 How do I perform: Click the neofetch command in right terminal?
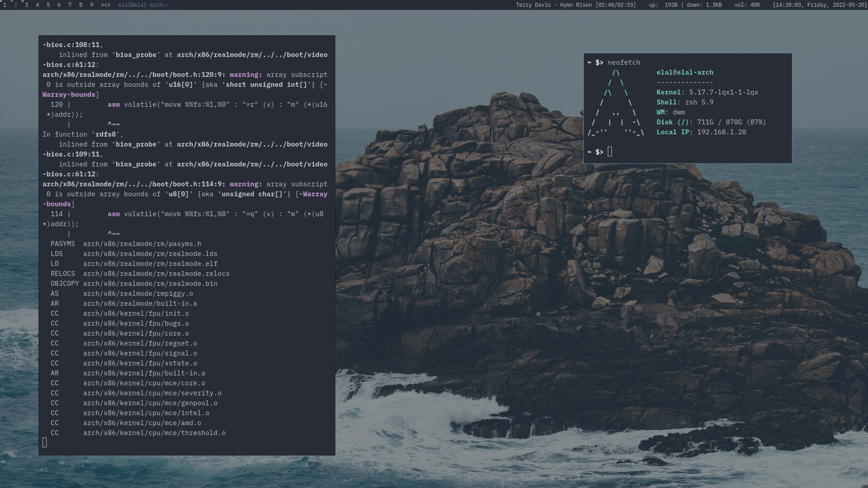(x=624, y=62)
